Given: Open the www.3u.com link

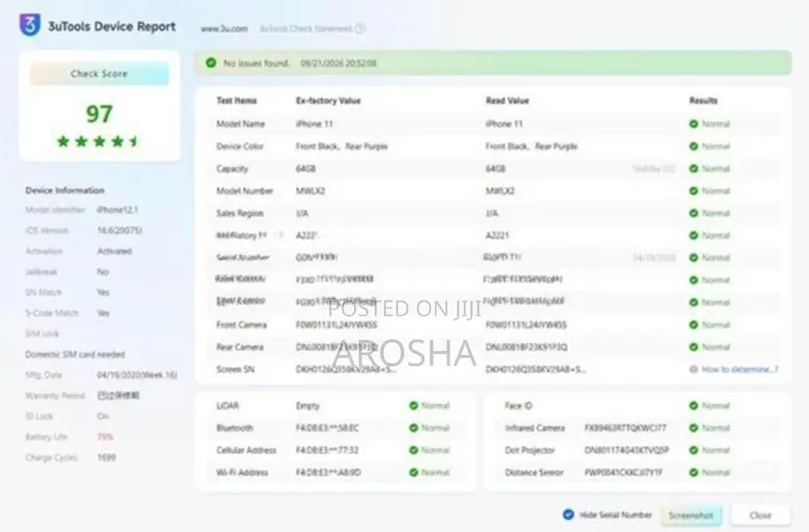Looking at the screenshot, I should (224, 29).
